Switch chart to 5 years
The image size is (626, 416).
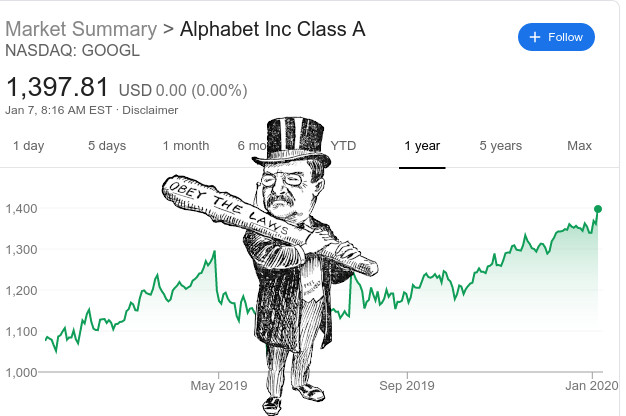coord(501,146)
